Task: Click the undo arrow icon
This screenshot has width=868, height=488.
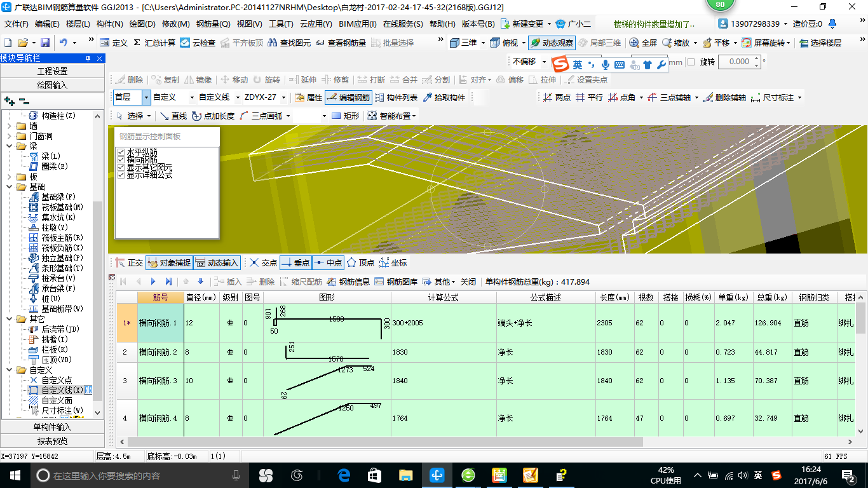Action: pyautogui.click(x=64, y=43)
